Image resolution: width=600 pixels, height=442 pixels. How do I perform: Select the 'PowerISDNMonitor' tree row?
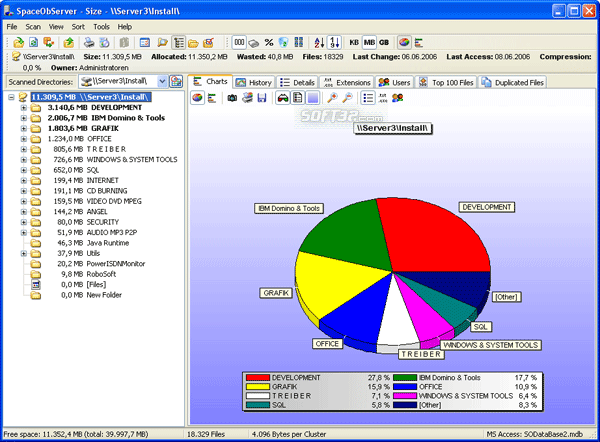click(116, 264)
